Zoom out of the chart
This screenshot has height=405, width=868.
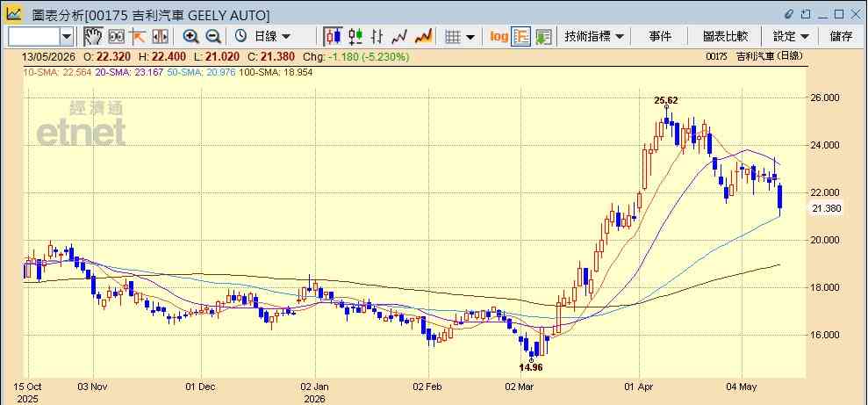[213, 37]
